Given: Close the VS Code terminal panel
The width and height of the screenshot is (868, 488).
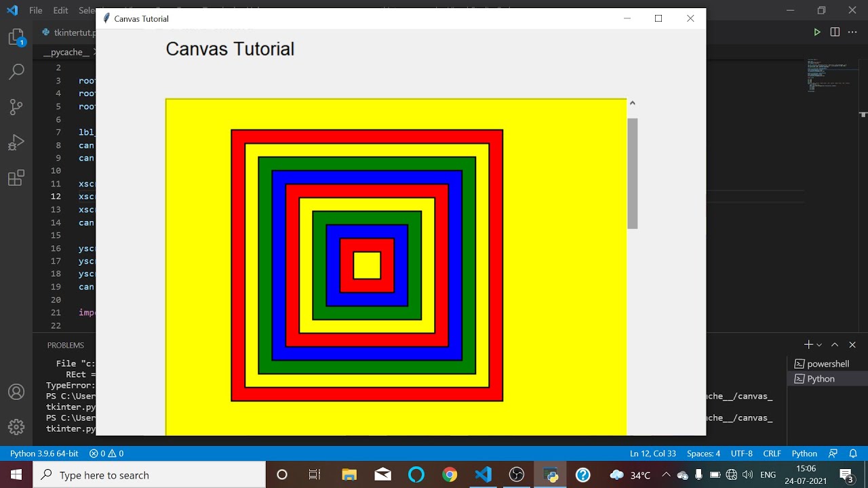Looking at the screenshot, I should pos(852,345).
